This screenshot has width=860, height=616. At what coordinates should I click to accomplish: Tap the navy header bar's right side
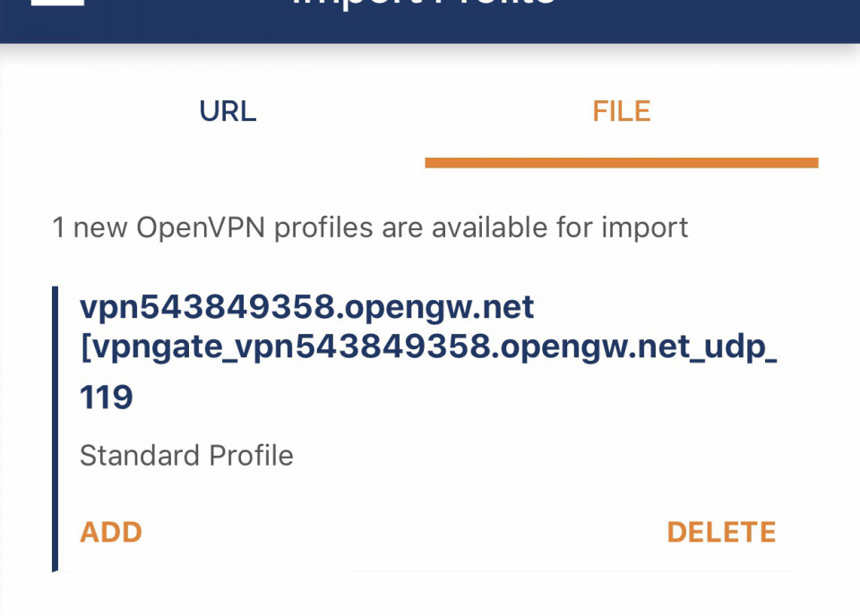(x=761, y=18)
